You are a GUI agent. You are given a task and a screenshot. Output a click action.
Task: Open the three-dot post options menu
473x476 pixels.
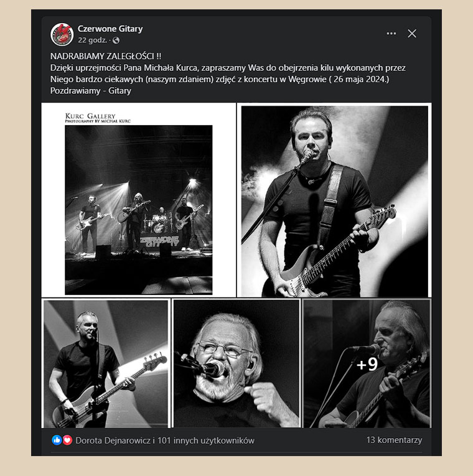[x=391, y=34]
